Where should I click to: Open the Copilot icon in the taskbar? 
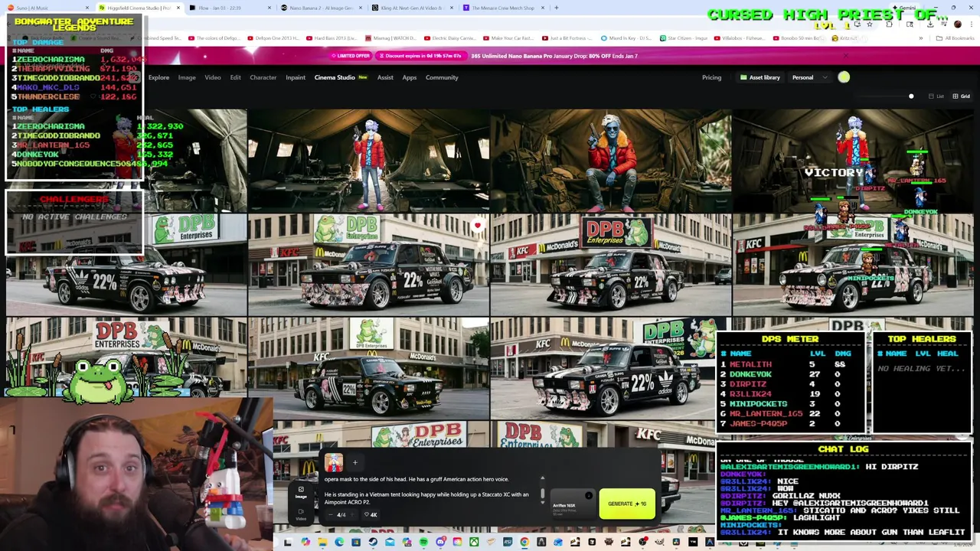[305, 542]
